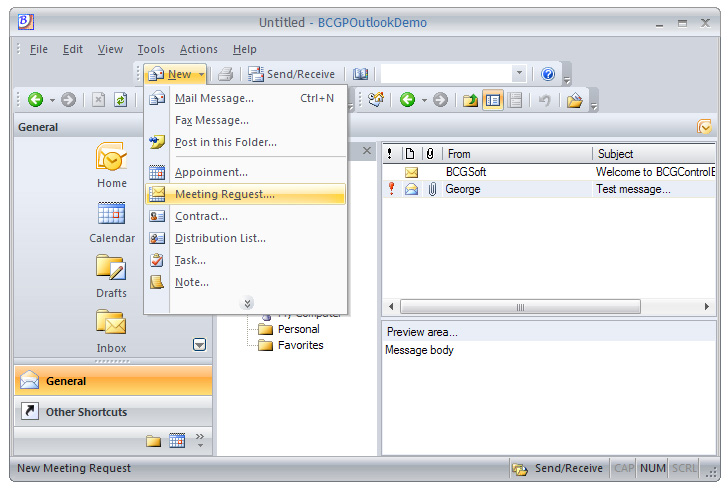The width and height of the screenshot is (728, 490).
Task: Open the Tools menu
Action: pos(151,49)
